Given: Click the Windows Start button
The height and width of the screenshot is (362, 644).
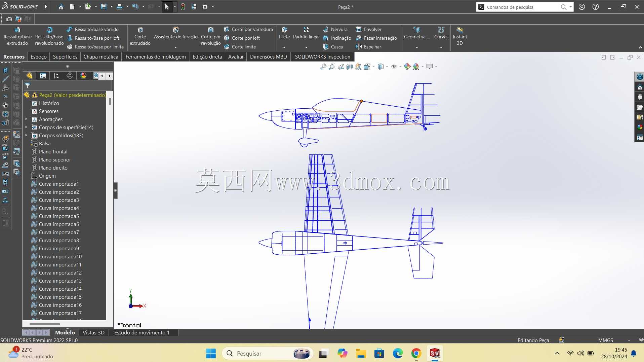Looking at the screenshot, I should pyautogui.click(x=211, y=353).
